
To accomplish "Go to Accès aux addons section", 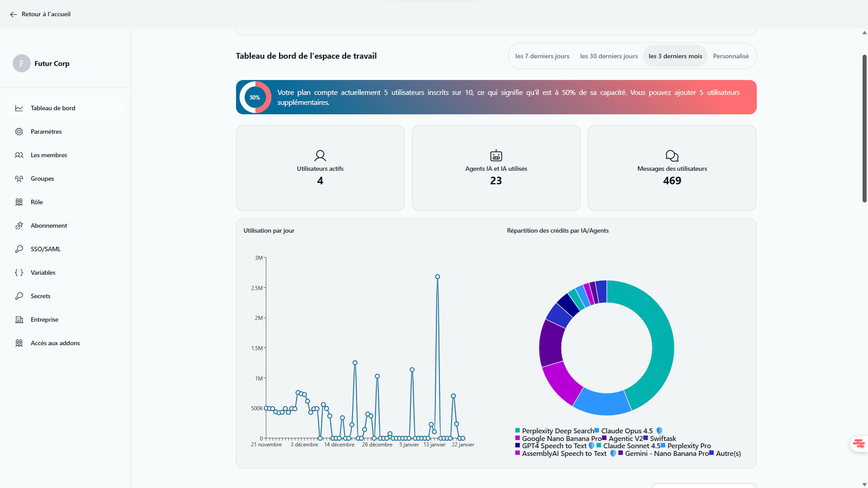I will click(x=55, y=343).
